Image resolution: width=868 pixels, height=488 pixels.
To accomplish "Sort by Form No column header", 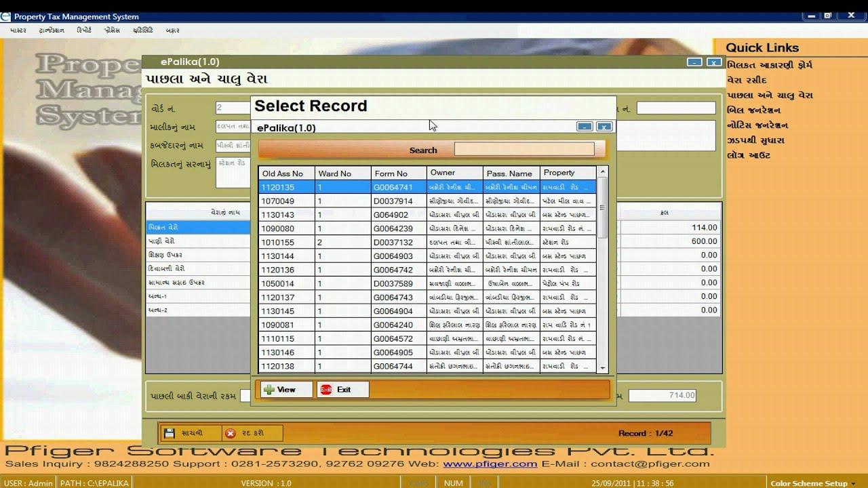I will click(x=399, y=173).
